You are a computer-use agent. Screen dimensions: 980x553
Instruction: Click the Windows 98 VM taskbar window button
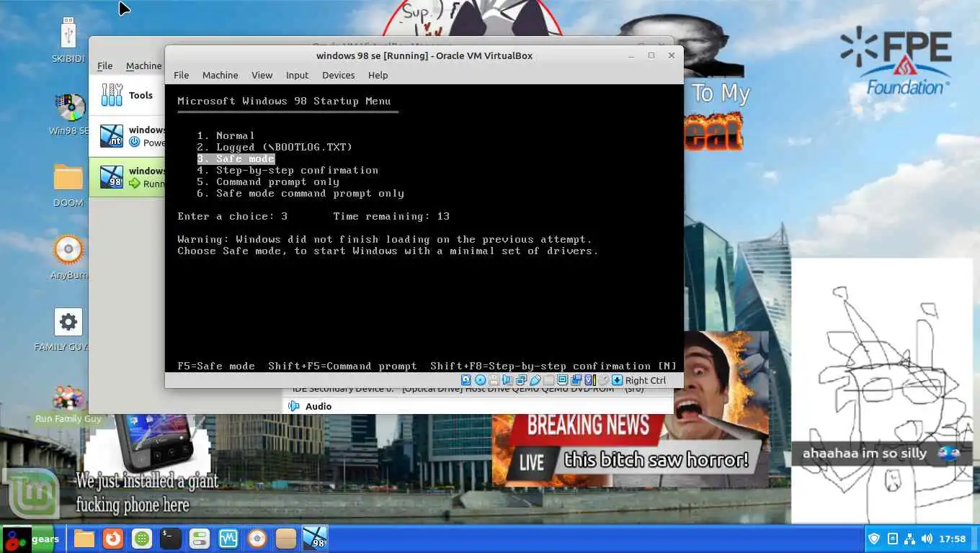315,539
